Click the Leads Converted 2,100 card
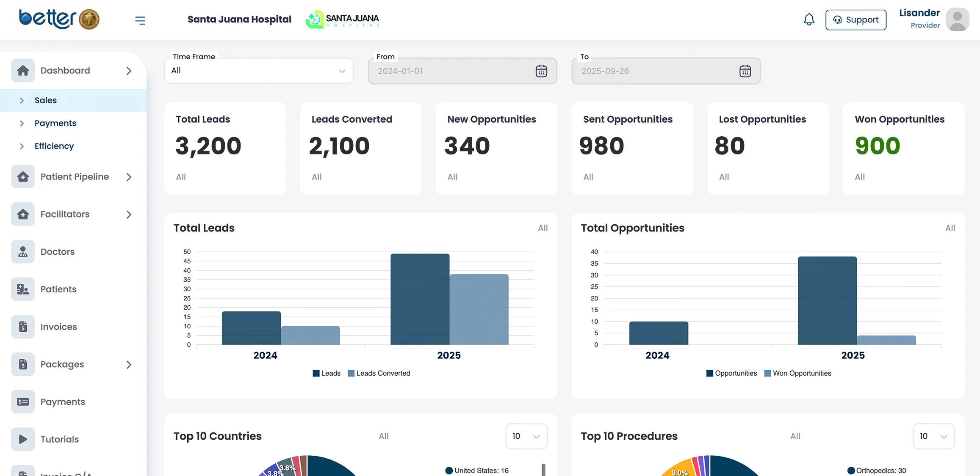Viewport: 980px width, 476px height. click(360, 148)
